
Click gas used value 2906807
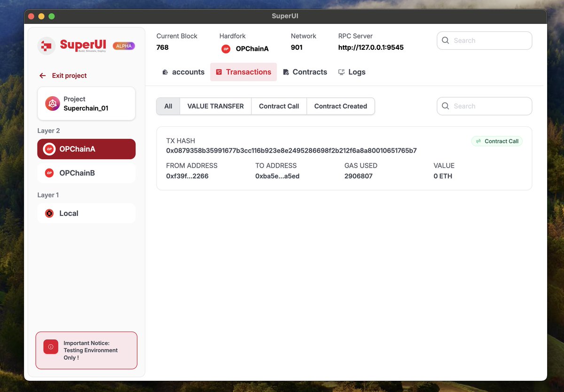point(359,176)
